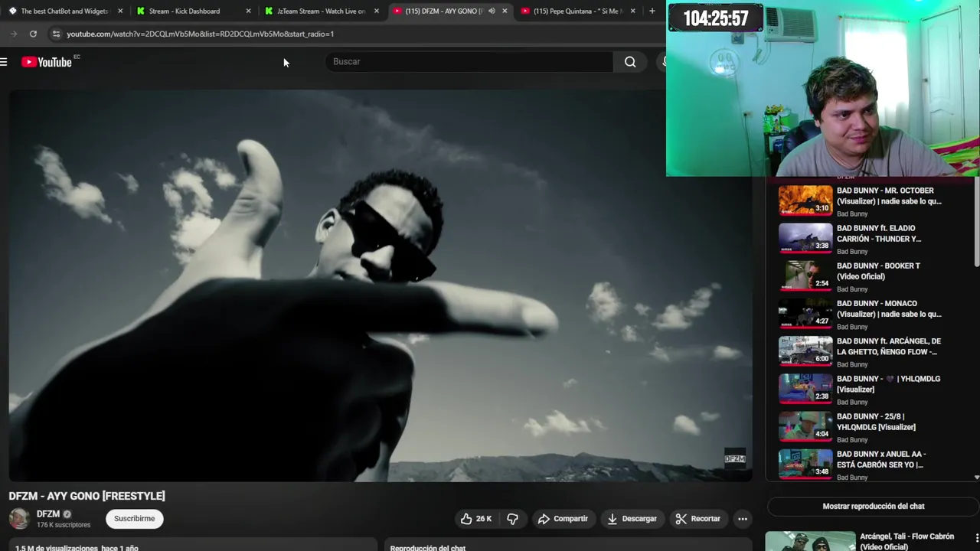
Task: Collapse playlist panel down arrow
Action: point(977,477)
